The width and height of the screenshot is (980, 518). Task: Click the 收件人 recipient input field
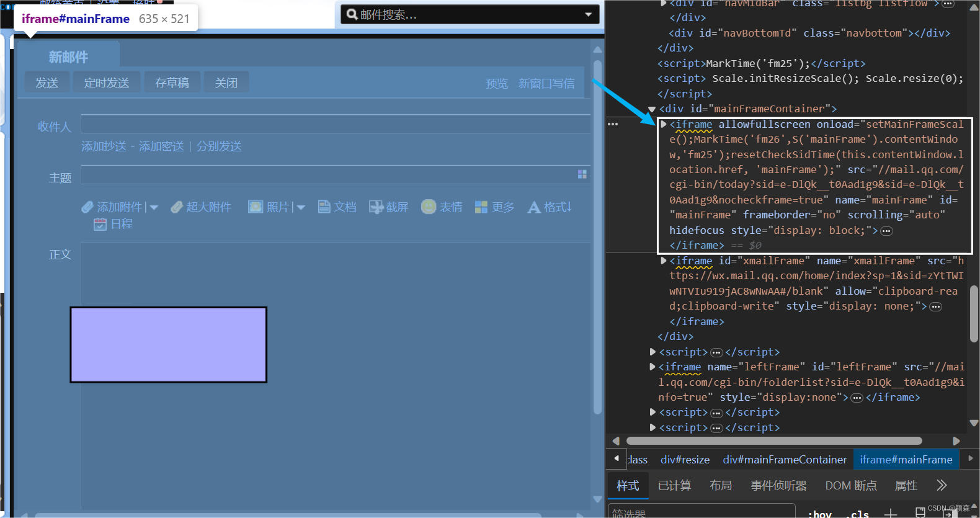click(x=336, y=124)
